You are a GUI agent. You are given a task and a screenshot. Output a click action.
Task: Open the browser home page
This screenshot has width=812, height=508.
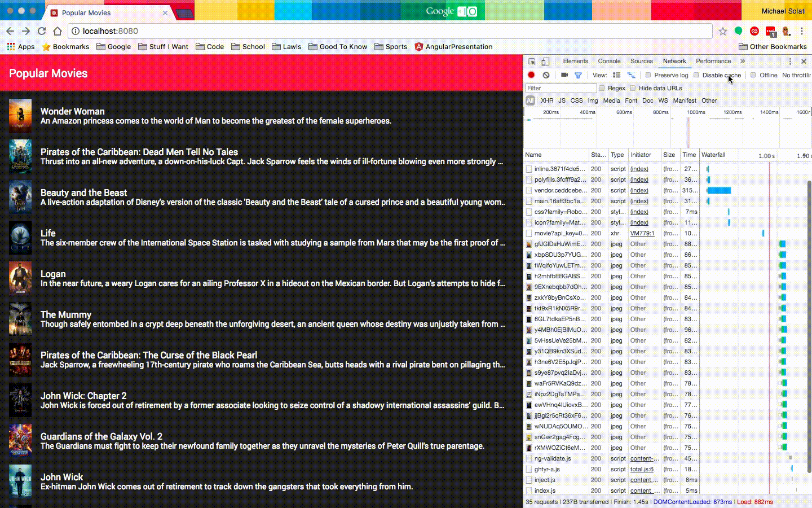pyautogui.click(x=58, y=31)
